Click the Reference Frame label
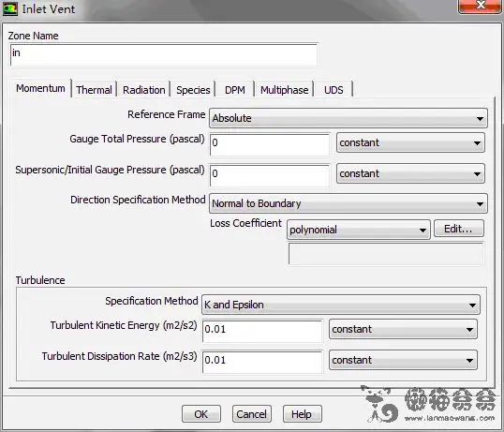 [166, 114]
